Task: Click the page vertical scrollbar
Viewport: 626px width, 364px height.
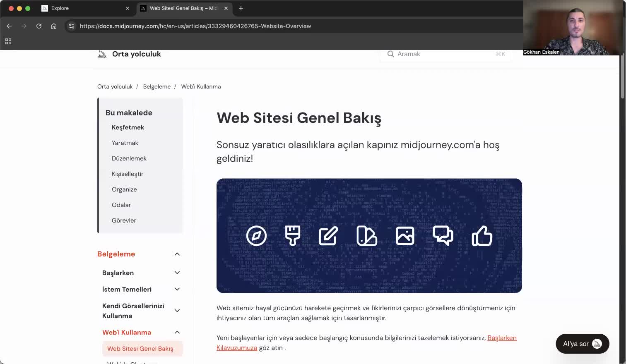Action: pyautogui.click(x=622, y=77)
